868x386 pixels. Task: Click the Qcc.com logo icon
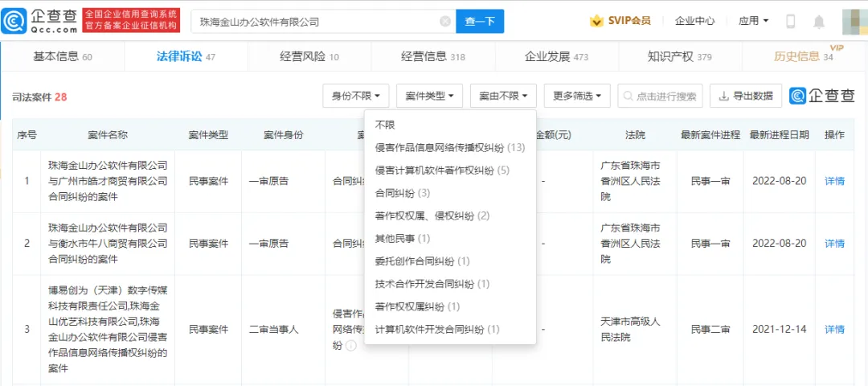[x=13, y=22]
